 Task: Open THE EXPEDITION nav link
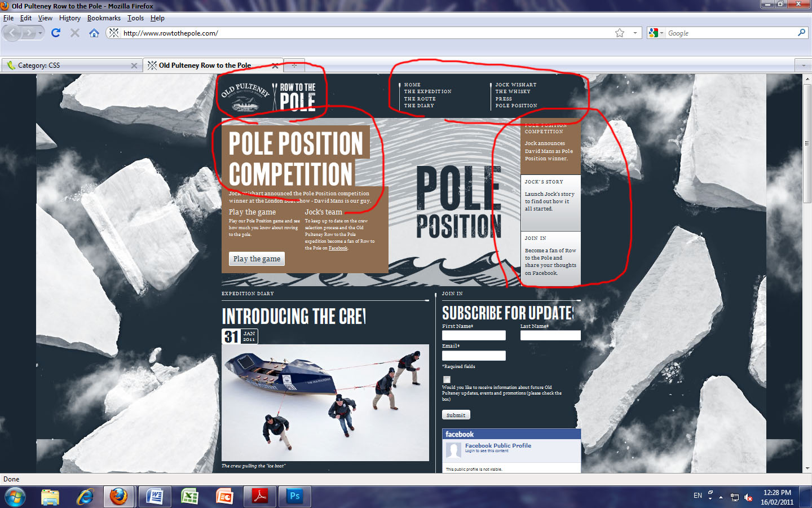[x=427, y=91]
